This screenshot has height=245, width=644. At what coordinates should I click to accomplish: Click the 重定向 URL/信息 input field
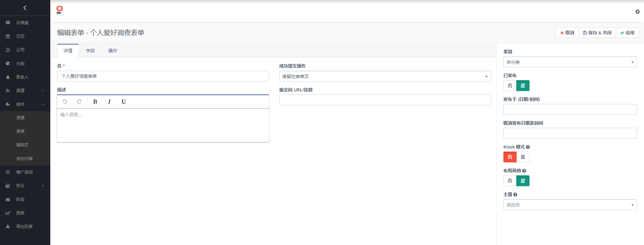(x=385, y=100)
